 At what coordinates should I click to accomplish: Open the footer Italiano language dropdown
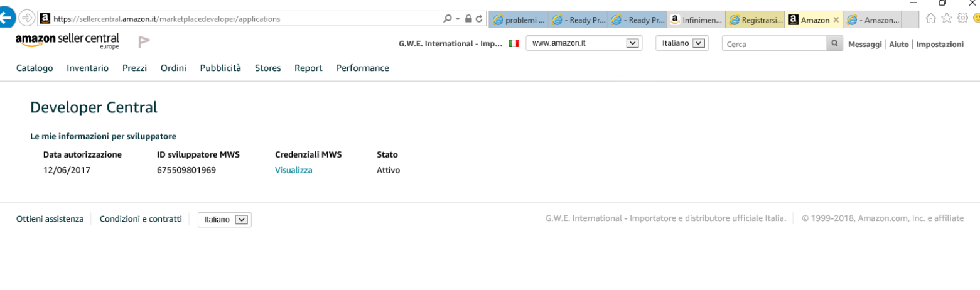click(x=224, y=220)
